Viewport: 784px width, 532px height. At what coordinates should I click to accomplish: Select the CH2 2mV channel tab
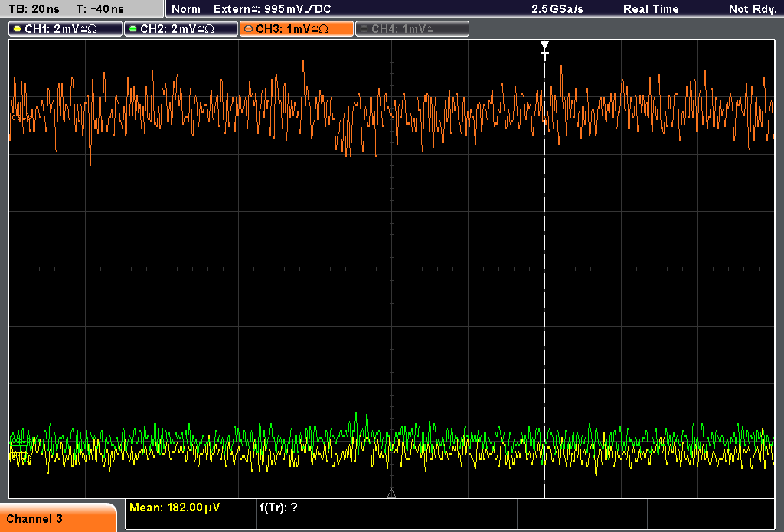(x=181, y=29)
